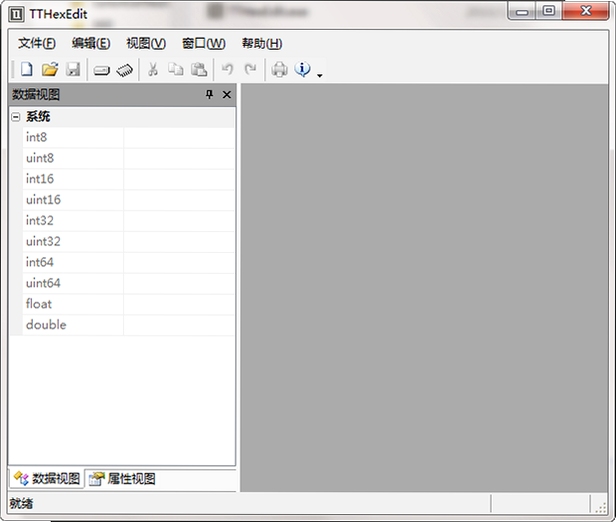Click the Save floppy disk icon
Image resolution: width=616 pixels, height=522 pixels.
pos(73,70)
